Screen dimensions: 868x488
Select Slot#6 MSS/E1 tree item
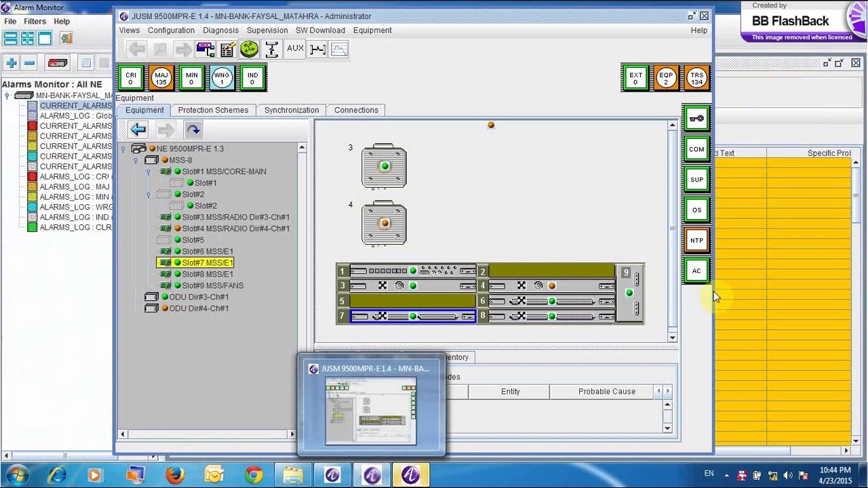(207, 251)
